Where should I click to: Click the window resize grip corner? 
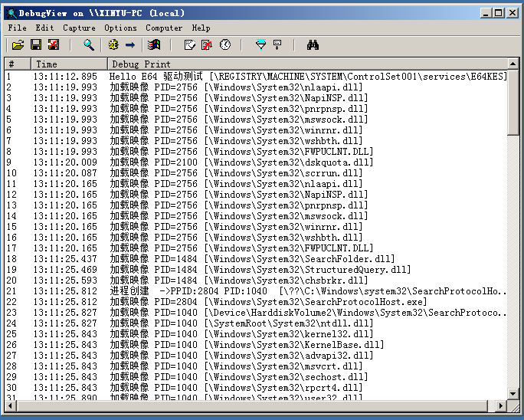[x=513, y=406]
